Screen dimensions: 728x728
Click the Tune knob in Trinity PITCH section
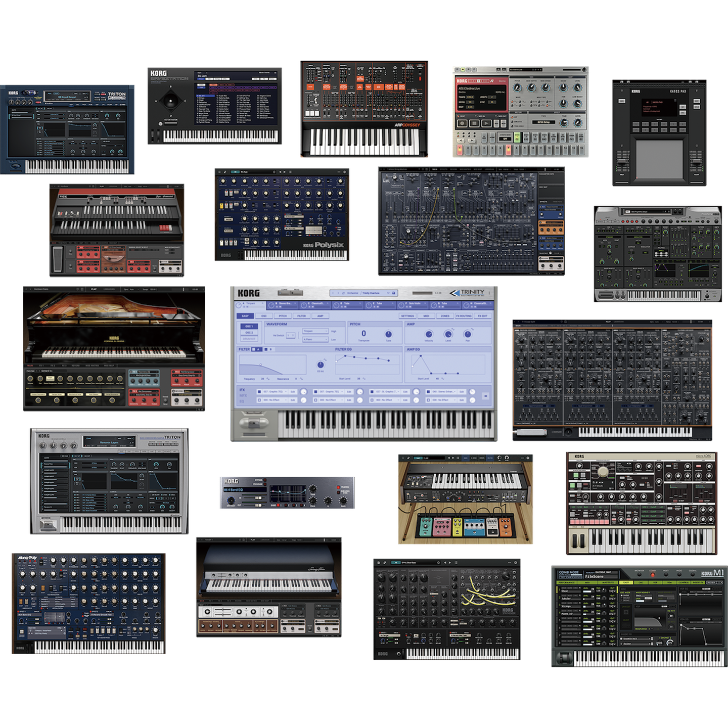click(388, 334)
